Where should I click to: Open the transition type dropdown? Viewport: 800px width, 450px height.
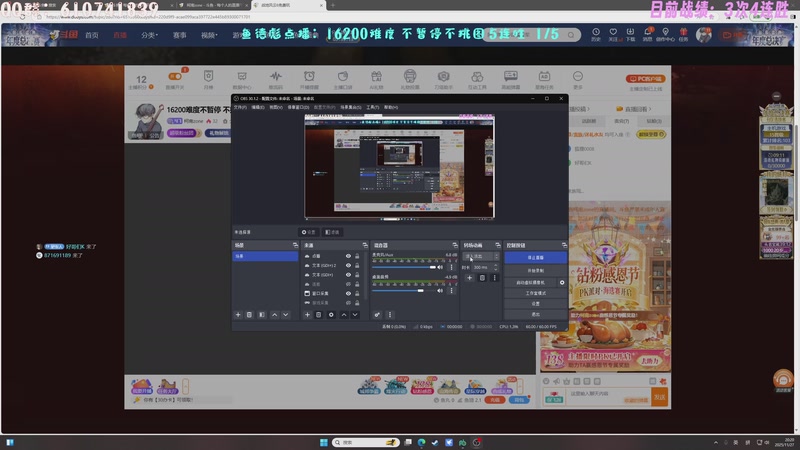481,256
